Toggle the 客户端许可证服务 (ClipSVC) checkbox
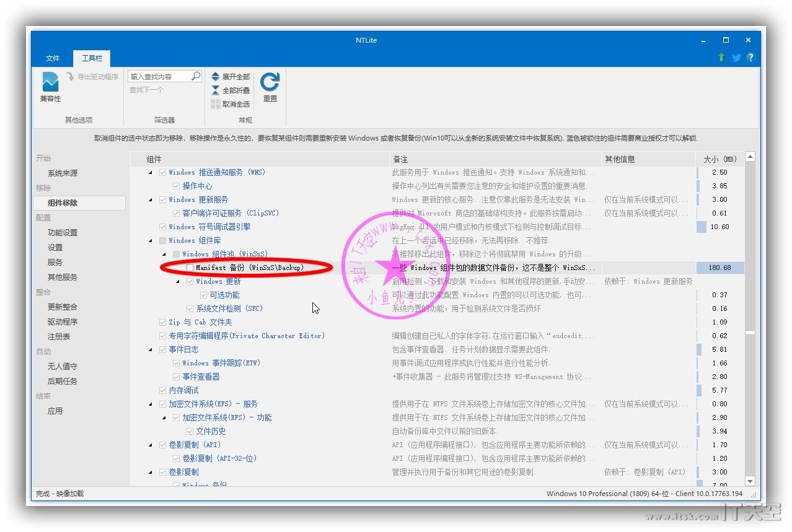This screenshot has height=532, width=792. 177,213
